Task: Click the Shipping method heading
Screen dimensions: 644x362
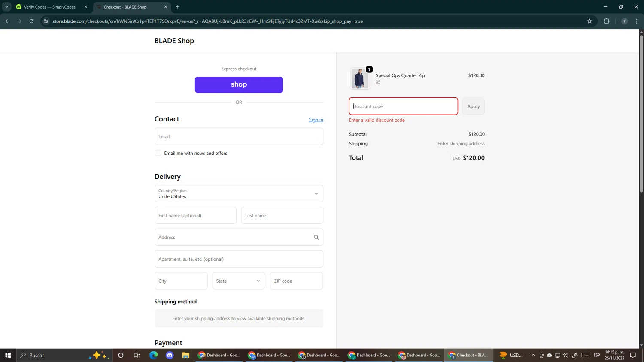Action: (176, 302)
